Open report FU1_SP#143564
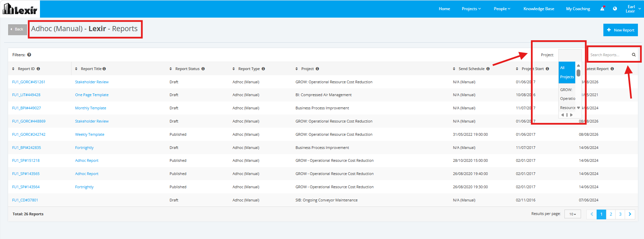Image resolution: width=644 pixels, height=239 pixels. 26,187
